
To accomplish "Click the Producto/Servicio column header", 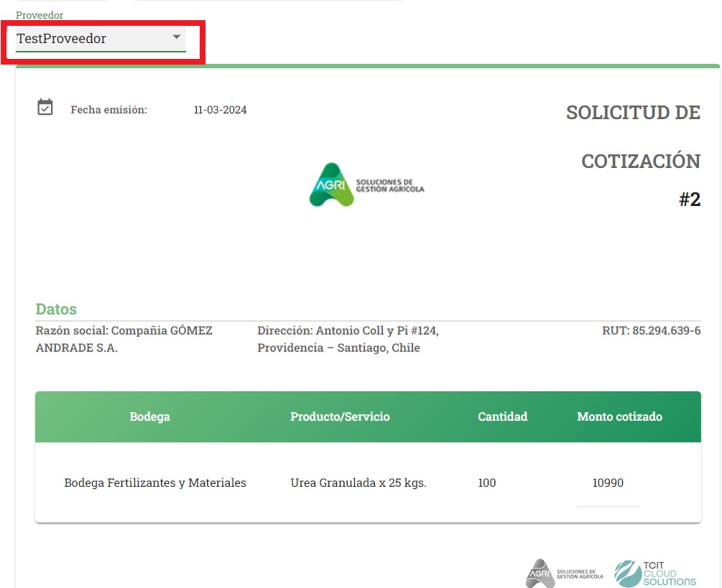I will [340, 417].
